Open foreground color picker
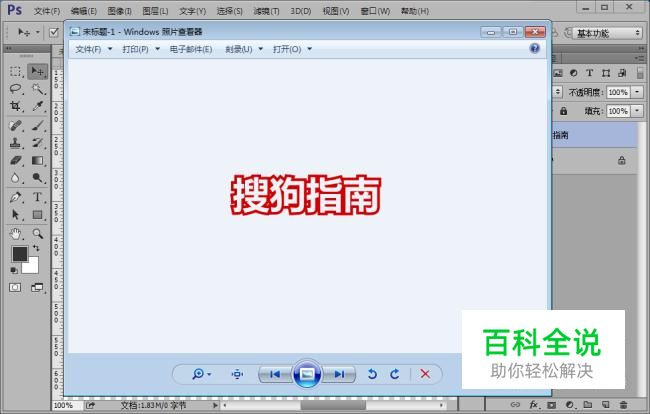Screen dimensions: 650x414 [19, 254]
